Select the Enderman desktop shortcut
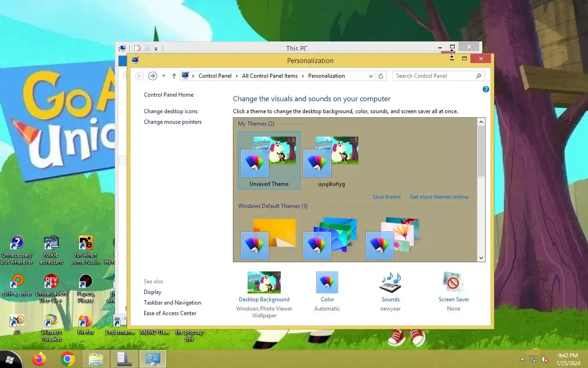This screenshot has height=368, width=588. click(119, 324)
